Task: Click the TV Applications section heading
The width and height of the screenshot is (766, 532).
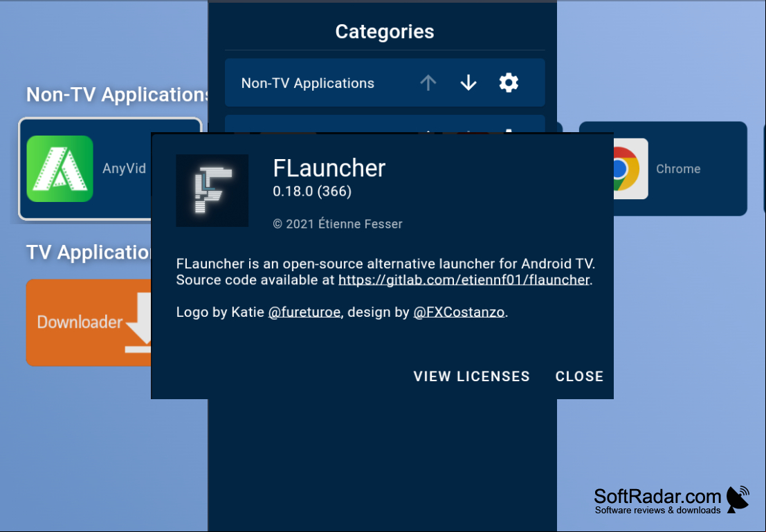Action: point(89,253)
